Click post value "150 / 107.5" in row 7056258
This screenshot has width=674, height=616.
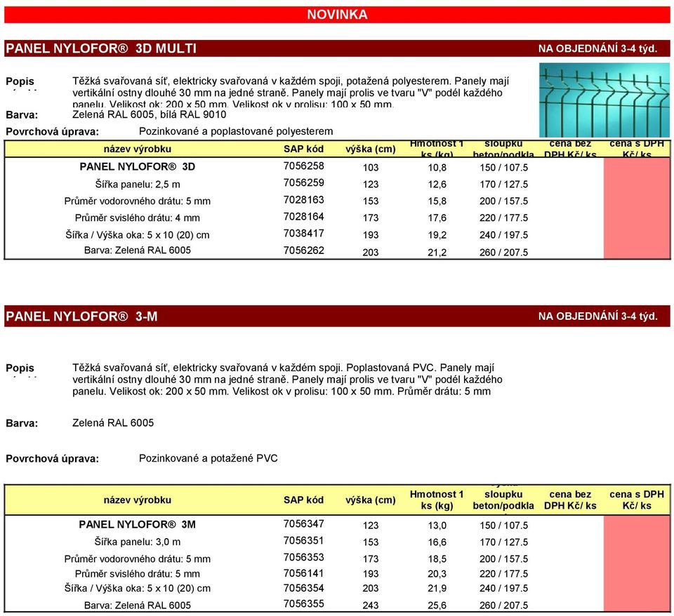pyautogui.click(x=504, y=168)
